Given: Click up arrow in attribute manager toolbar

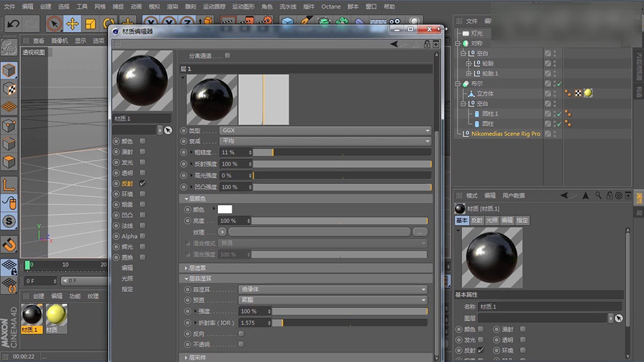Looking at the screenshot, I should tap(585, 196).
